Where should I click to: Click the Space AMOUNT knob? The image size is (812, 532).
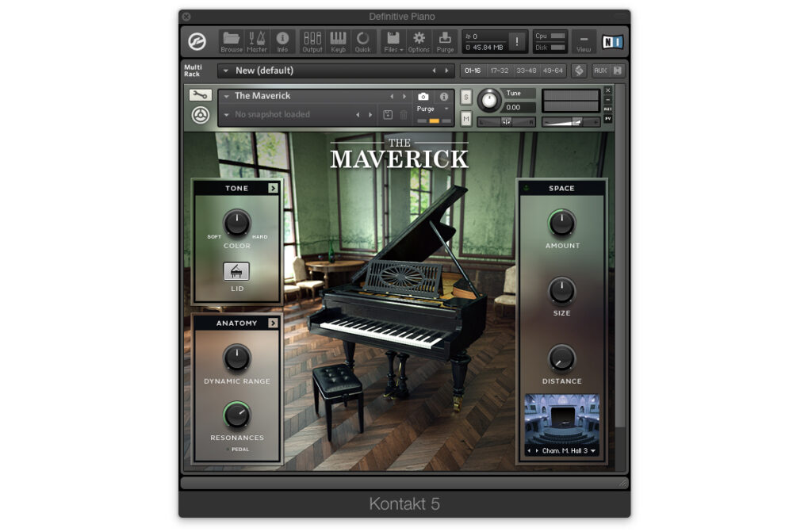coord(562,223)
